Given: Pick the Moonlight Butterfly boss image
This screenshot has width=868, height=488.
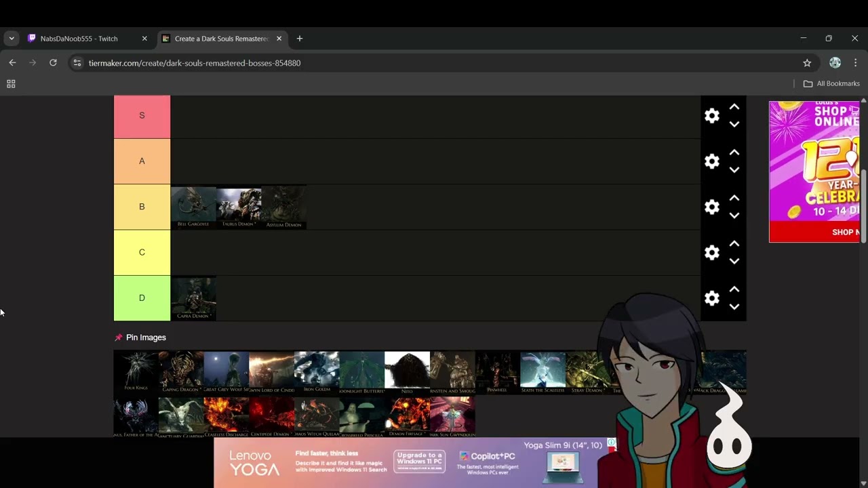Looking at the screenshot, I should pos(362,371).
